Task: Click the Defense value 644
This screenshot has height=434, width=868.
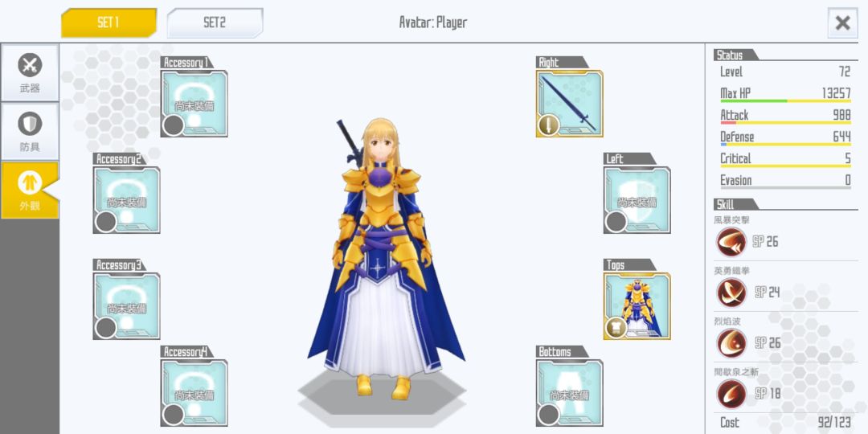Action: 841,137
